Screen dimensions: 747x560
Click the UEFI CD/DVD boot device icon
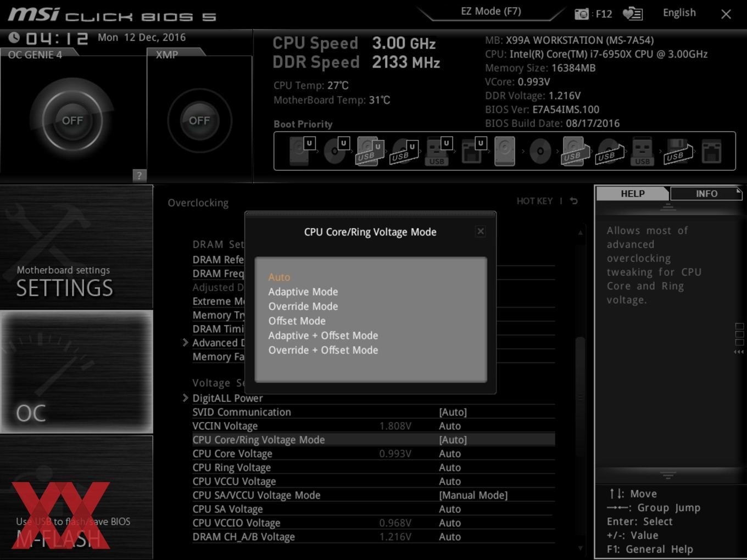point(336,151)
